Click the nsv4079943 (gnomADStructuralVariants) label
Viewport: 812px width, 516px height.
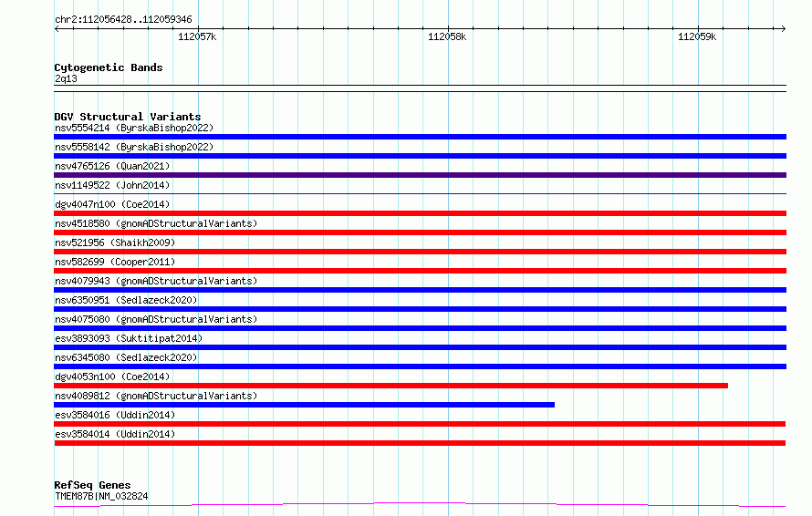[x=156, y=281]
